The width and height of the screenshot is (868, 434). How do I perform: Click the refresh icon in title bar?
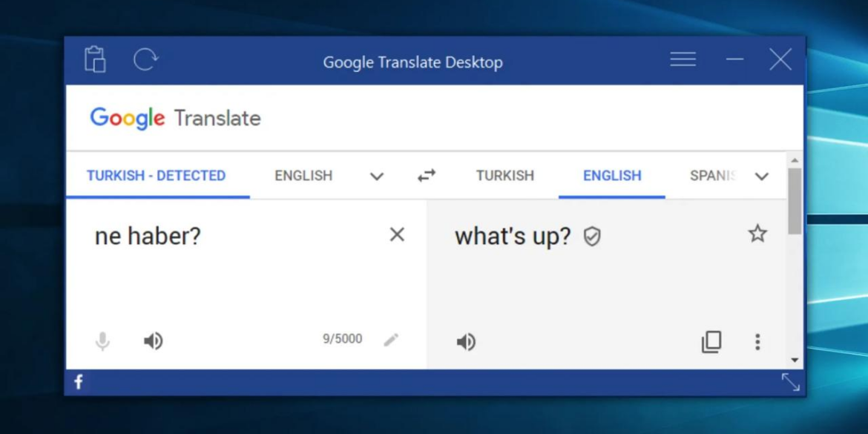[145, 59]
